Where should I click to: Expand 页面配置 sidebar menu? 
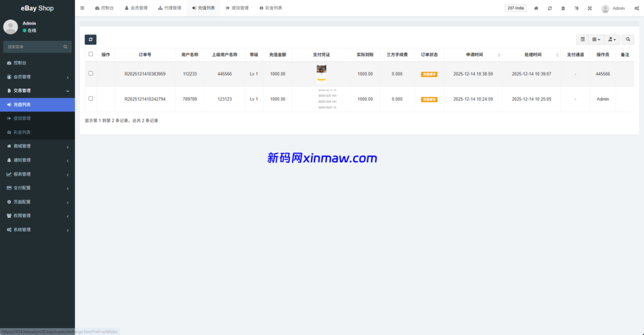(x=37, y=202)
